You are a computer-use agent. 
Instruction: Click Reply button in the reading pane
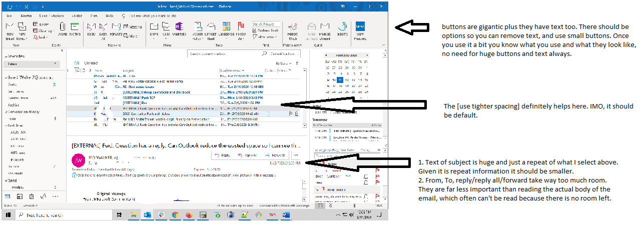[223, 155]
